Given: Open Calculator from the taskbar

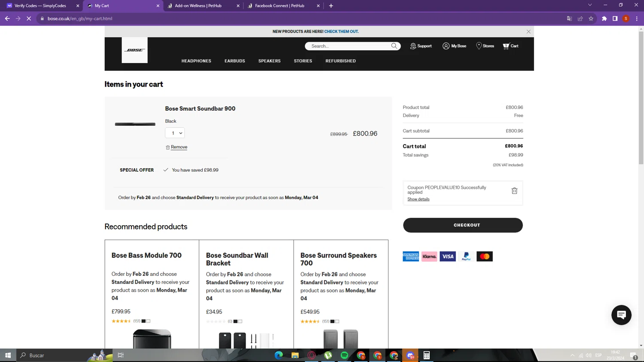Looking at the screenshot, I should pyautogui.click(x=426, y=355).
